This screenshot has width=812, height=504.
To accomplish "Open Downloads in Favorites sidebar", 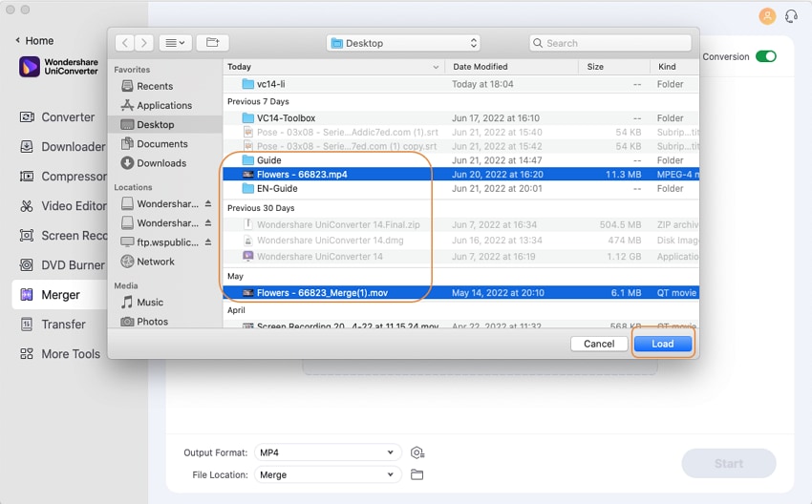I will tap(153, 163).
